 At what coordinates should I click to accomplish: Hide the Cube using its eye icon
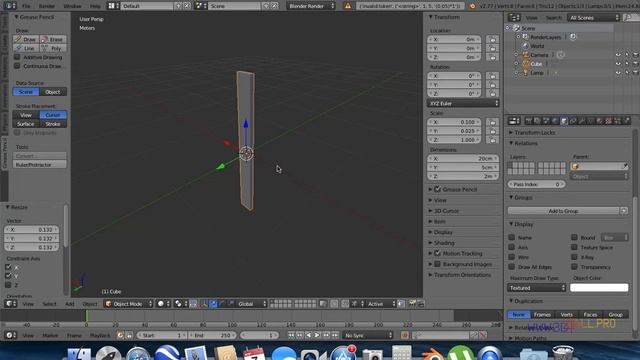(x=618, y=64)
